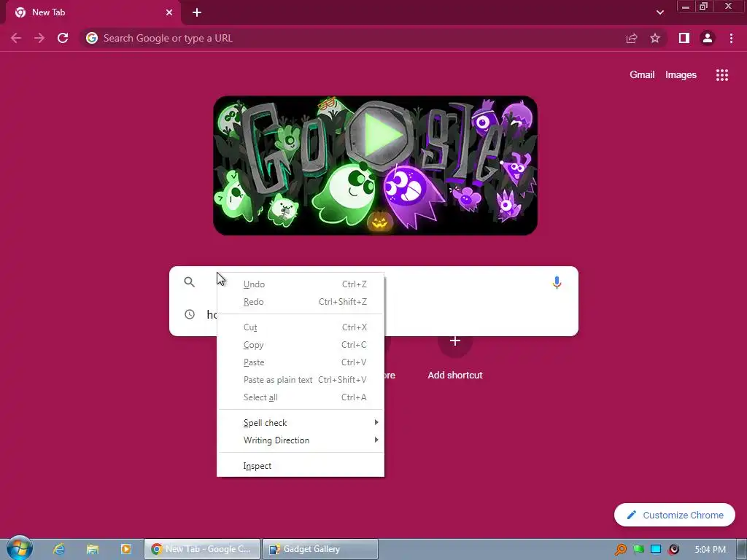The height and width of the screenshot is (560, 747).
Task: Choose Select all from context menu
Action: coord(301,397)
